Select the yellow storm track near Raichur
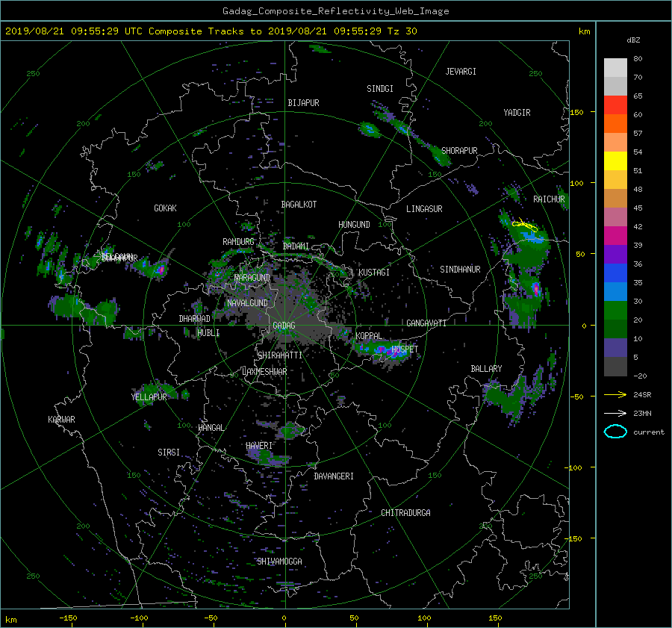The image size is (672, 628). 525,225
